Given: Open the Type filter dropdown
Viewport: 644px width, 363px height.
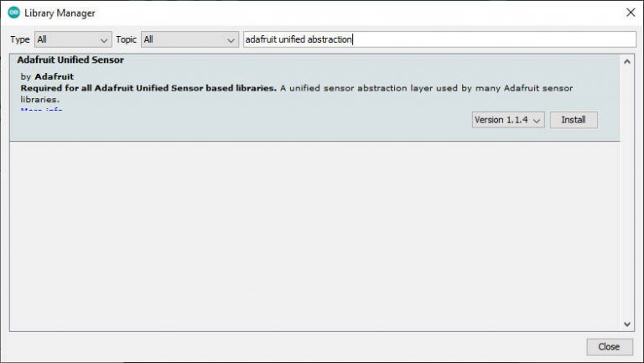Looking at the screenshot, I should point(73,39).
